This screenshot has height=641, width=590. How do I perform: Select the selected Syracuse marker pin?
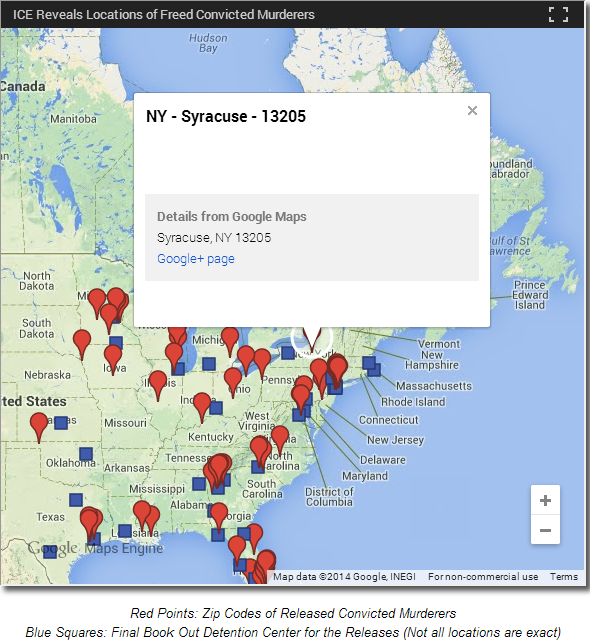click(312, 339)
